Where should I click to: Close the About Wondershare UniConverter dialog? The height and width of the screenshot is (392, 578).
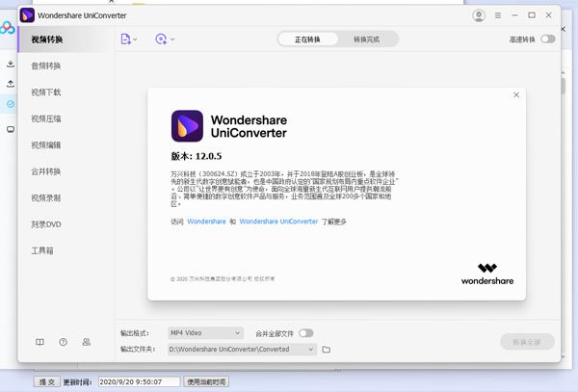click(x=516, y=94)
